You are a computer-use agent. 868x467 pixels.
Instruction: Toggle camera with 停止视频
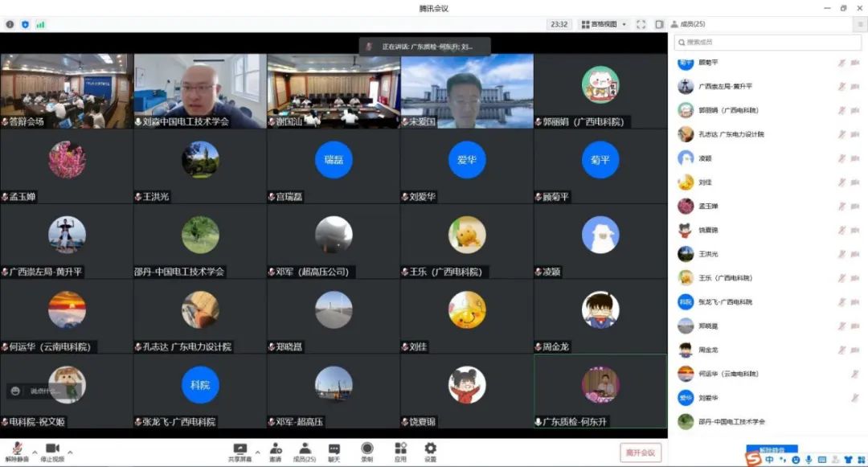click(52, 452)
